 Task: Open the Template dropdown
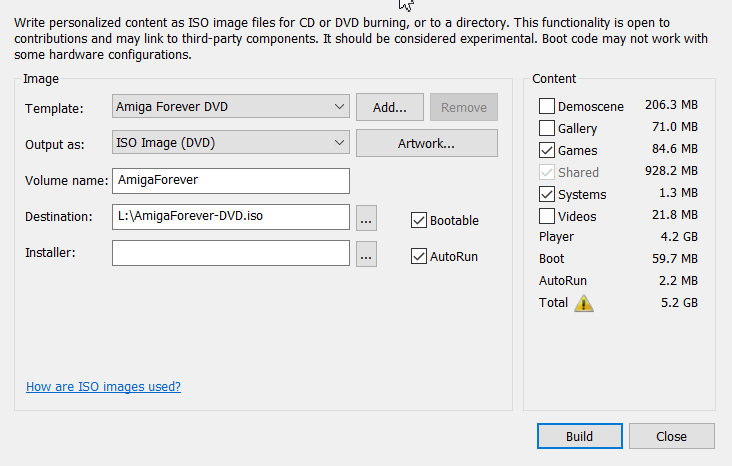[231, 106]
